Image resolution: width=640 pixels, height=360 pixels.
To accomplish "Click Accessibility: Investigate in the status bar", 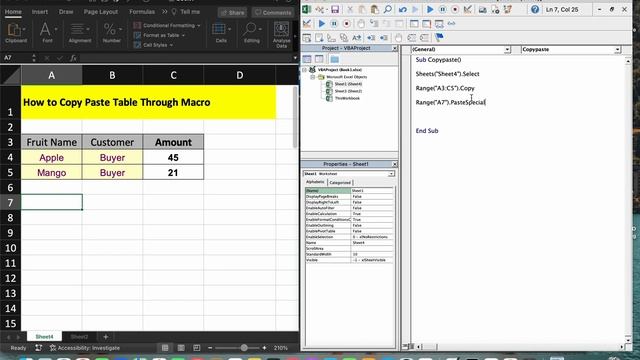I will pos(85,348).
